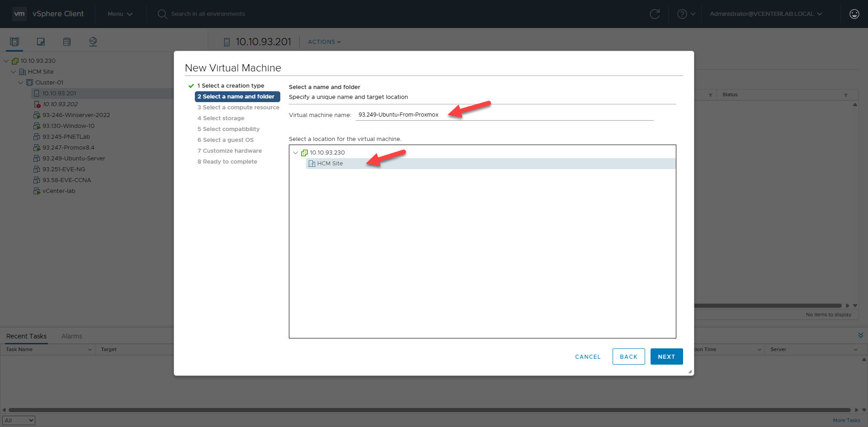868x427 pixels.
Task: Open the Networking inventory view icon
Action: 93,42
